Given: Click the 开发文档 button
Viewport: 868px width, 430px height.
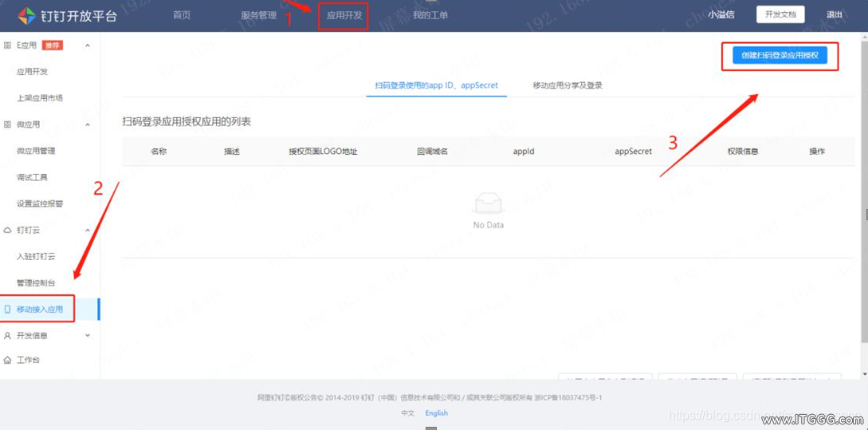Looking at the screenshot, I should tap(780, 15).
